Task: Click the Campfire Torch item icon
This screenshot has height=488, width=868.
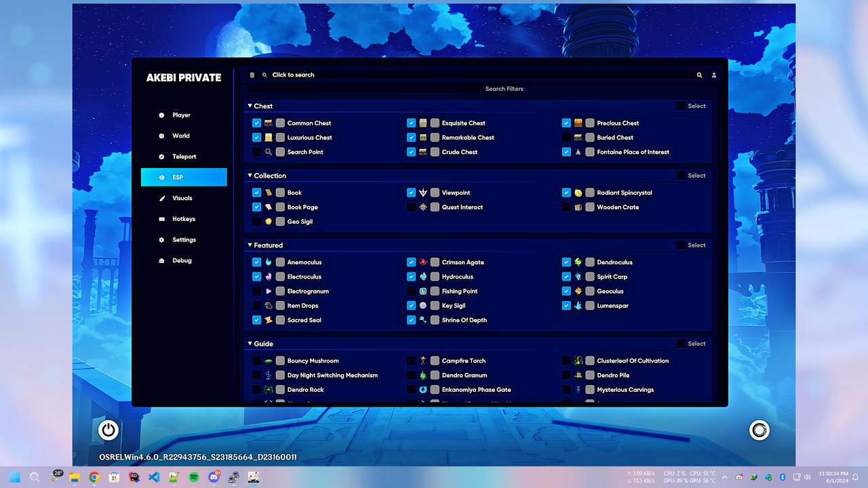Action: (x=423, y=361)
